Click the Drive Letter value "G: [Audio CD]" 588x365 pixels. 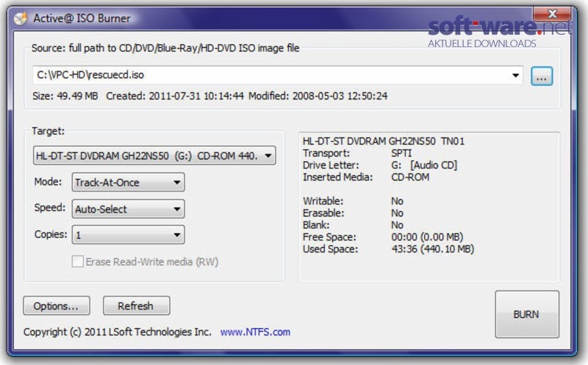point(424,166)
